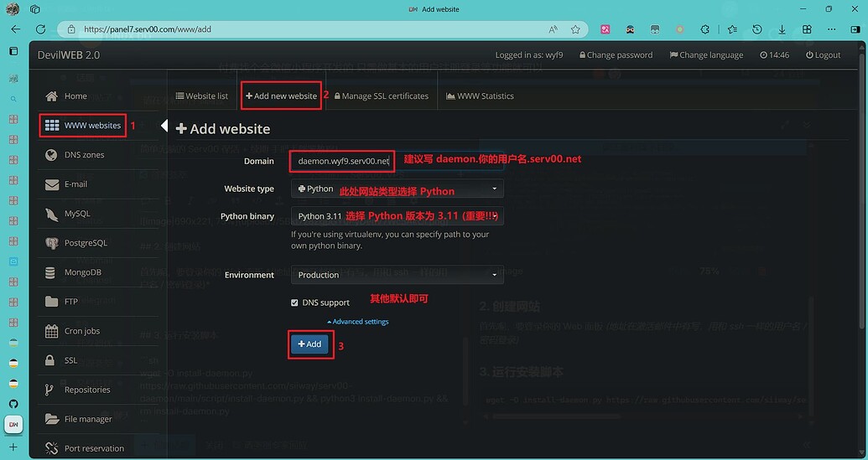Click the session timer 14:46
Image resolution: width=868 pixels, height=460 pixels.
pos(774,54)
